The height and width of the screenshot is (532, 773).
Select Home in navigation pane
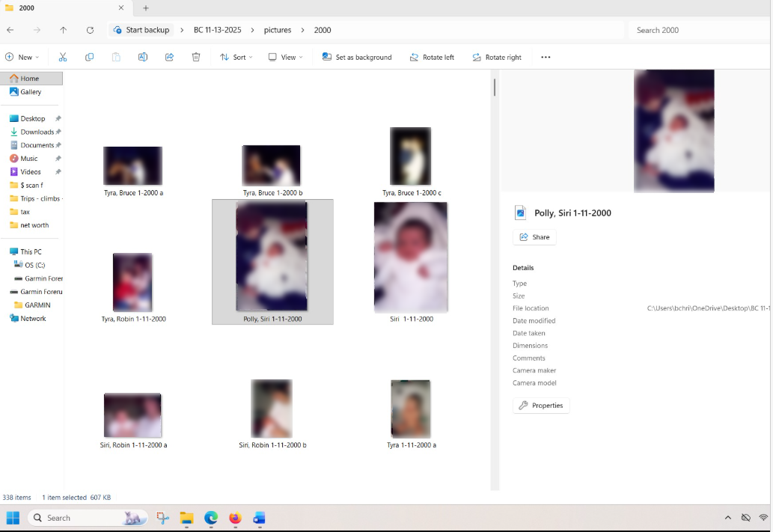tap(31, 79)
